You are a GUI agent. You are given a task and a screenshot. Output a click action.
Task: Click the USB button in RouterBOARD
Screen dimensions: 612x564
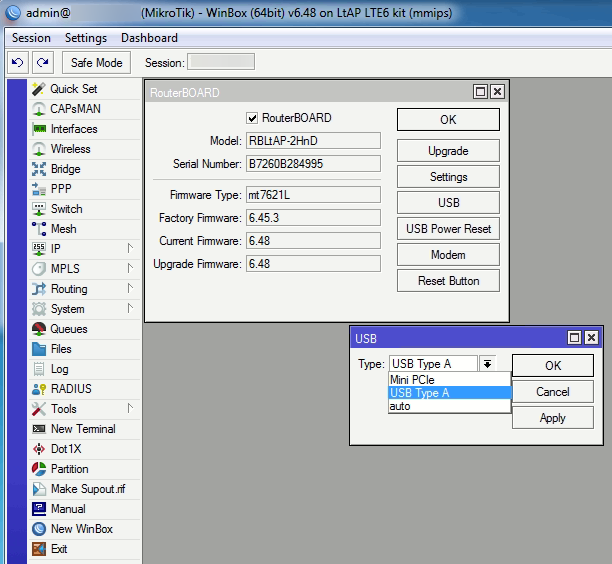pos(448,203)
